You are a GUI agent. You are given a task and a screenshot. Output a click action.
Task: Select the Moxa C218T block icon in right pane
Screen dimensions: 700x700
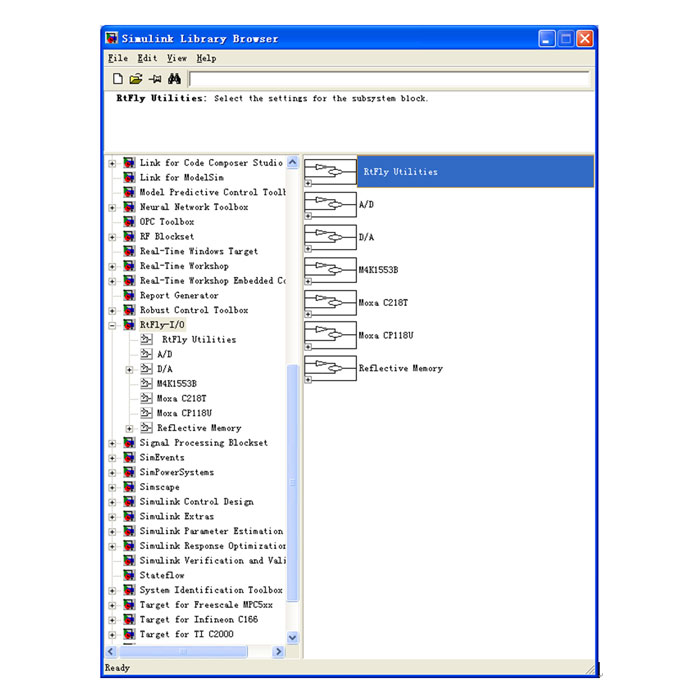[330, 303]
